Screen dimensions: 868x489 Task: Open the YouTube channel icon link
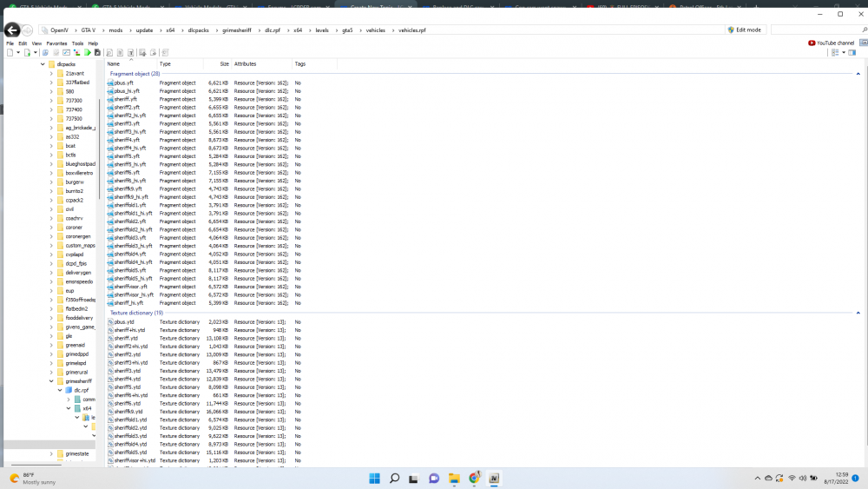pos(831,43)
